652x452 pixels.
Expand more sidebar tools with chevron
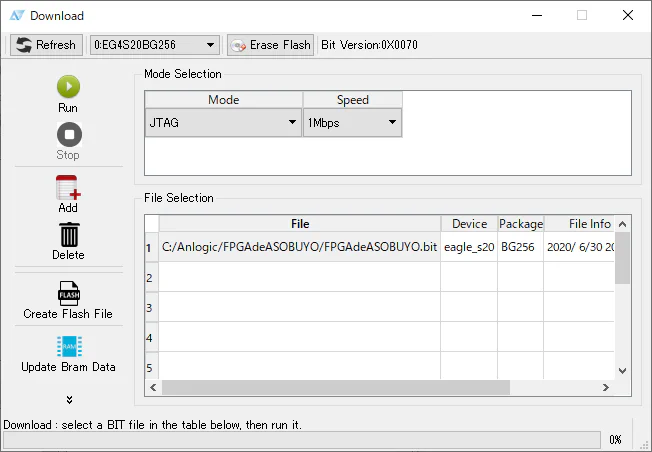pyautogui.click(x=68, y=400)
